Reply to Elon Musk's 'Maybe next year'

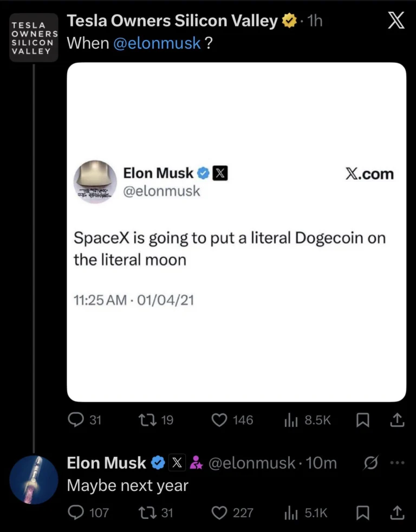pos(77,512)
